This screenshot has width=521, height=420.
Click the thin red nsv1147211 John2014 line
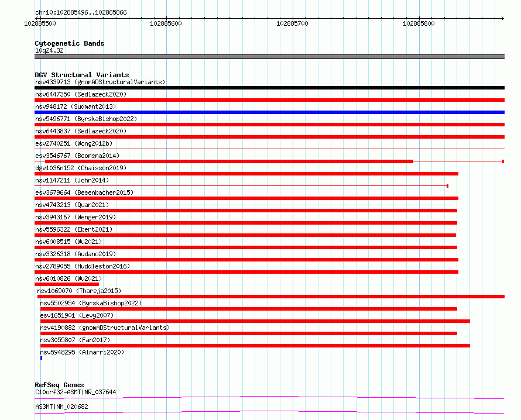coord(242,185)
